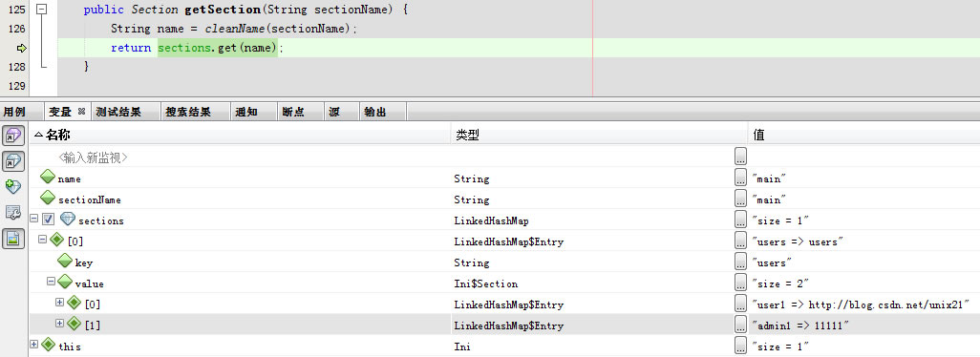Open the ellipsis editor for sectionName value

coord(740,199)
